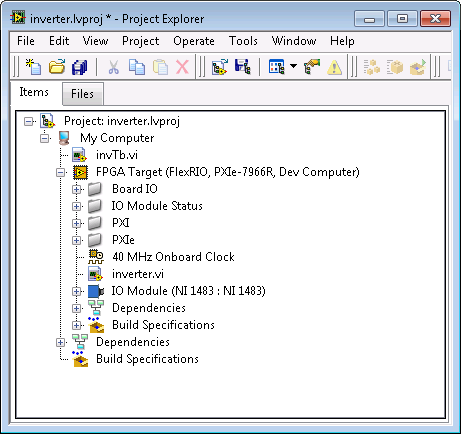Select the inverter.vi file
The image size is (461, 434).
coord(138,274)
